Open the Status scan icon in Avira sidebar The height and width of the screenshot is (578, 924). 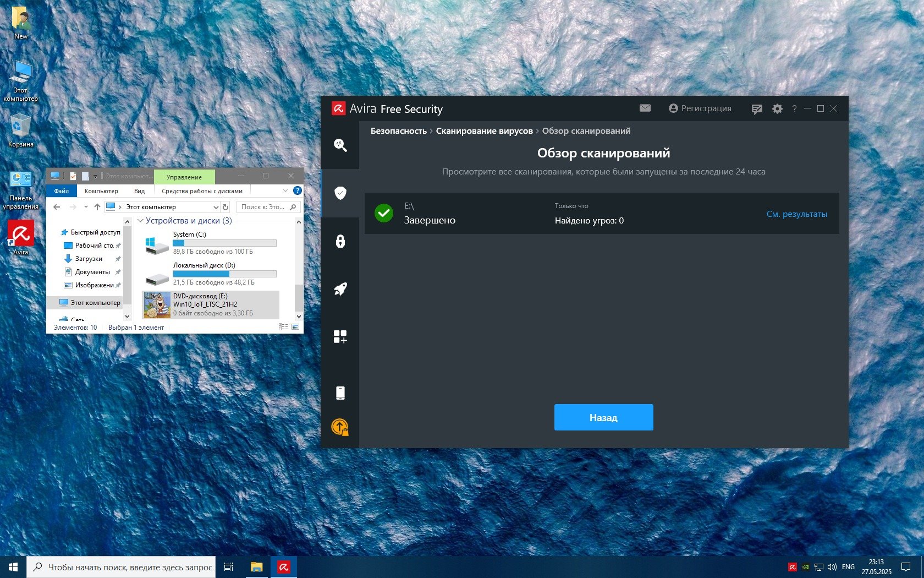coord(340,145)
